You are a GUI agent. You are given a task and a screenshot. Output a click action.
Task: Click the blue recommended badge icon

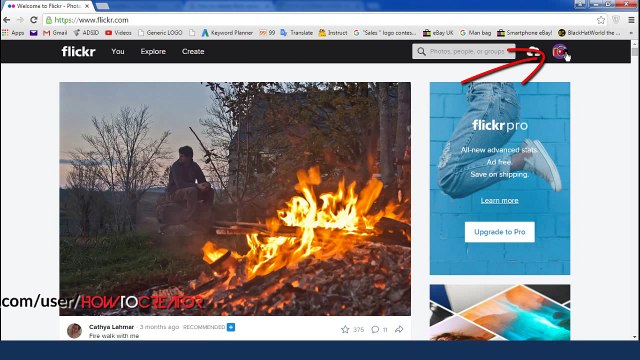(231, 327)
